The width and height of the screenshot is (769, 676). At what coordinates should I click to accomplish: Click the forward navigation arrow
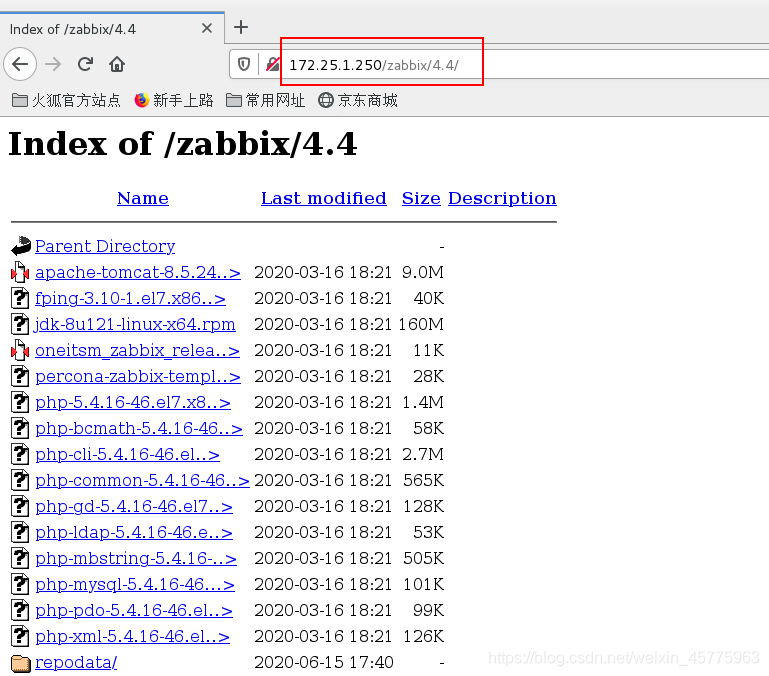point(53,64)
